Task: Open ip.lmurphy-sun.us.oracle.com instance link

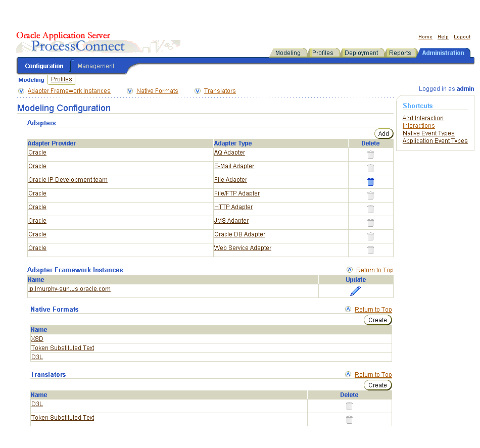Action: click(x=70, y=289)
